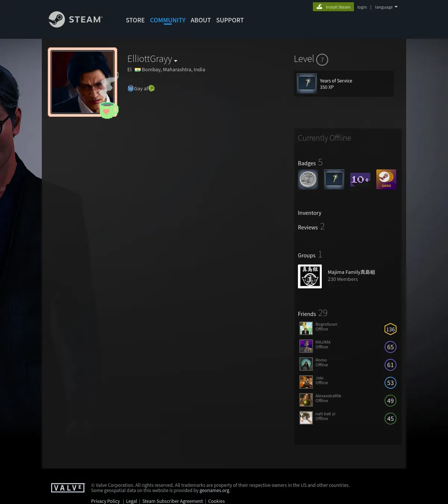Click the Install Steam download icon
Viewport: 448px width, 504px height.
pos(320,7)
